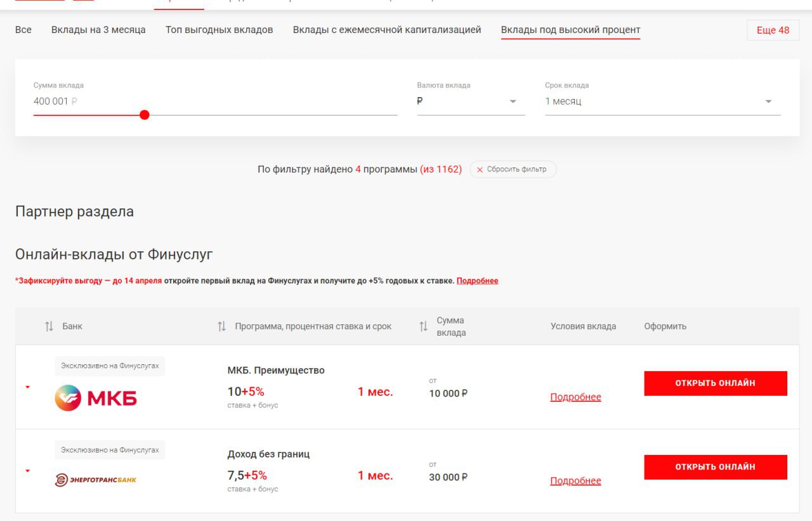Image resolution: width=812 pixels, height=521 pixels.
Task: Click the "1 мес." term in Энерготрансбанк row
Action: point(376,475)
